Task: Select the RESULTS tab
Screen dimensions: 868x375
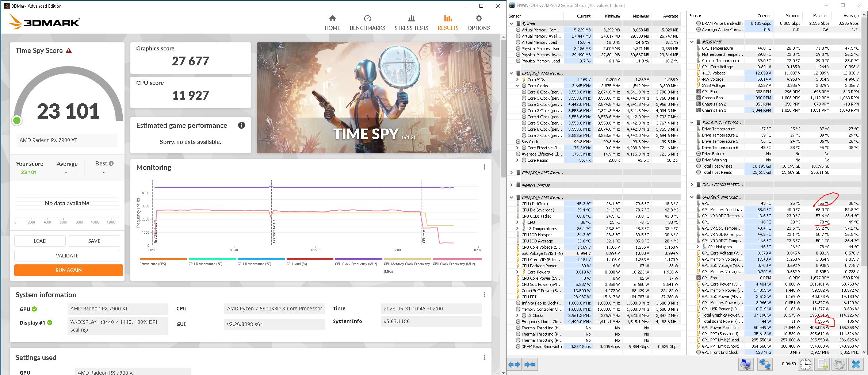Action: pos(448,23)
